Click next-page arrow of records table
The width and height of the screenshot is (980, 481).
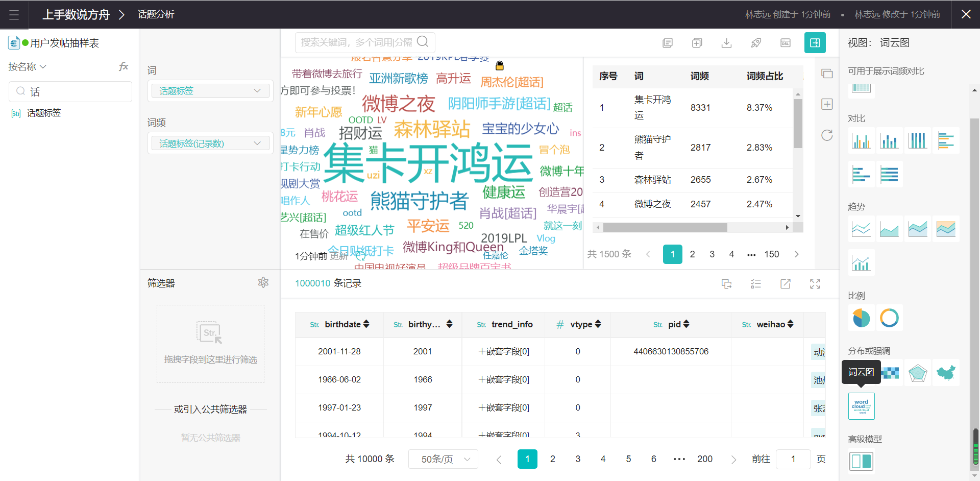tap(733, 459)
